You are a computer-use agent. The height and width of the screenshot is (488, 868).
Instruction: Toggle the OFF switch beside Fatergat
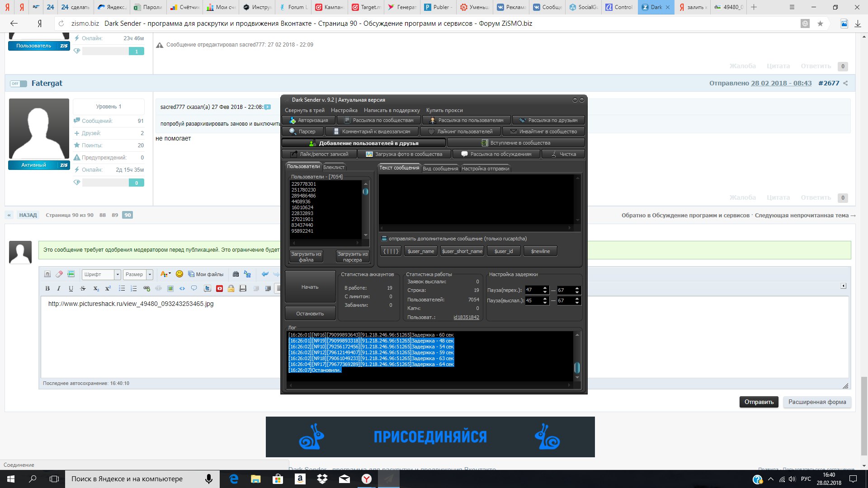click(x=18, y=84)
